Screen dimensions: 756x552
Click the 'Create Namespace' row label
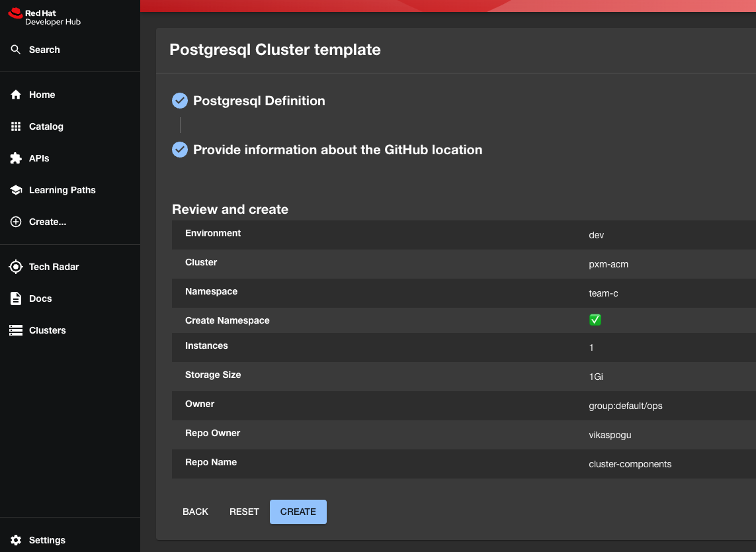coord(227,320)
